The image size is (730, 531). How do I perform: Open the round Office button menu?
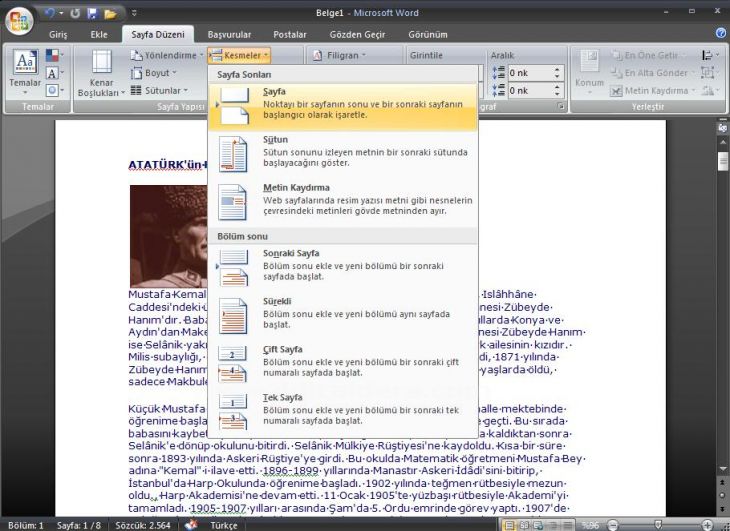tap(19, 21)
